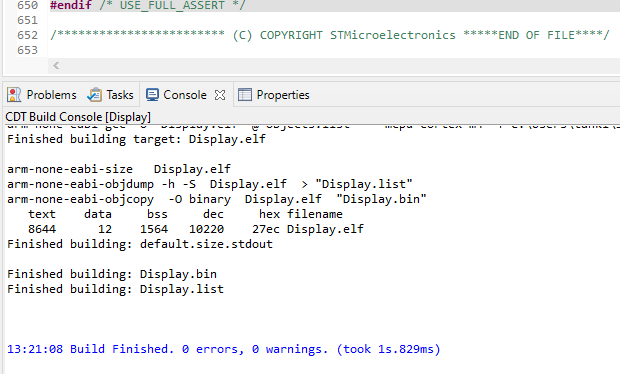
Task: Click the arm-none-eabi-objdump command line
Action: 210,184
